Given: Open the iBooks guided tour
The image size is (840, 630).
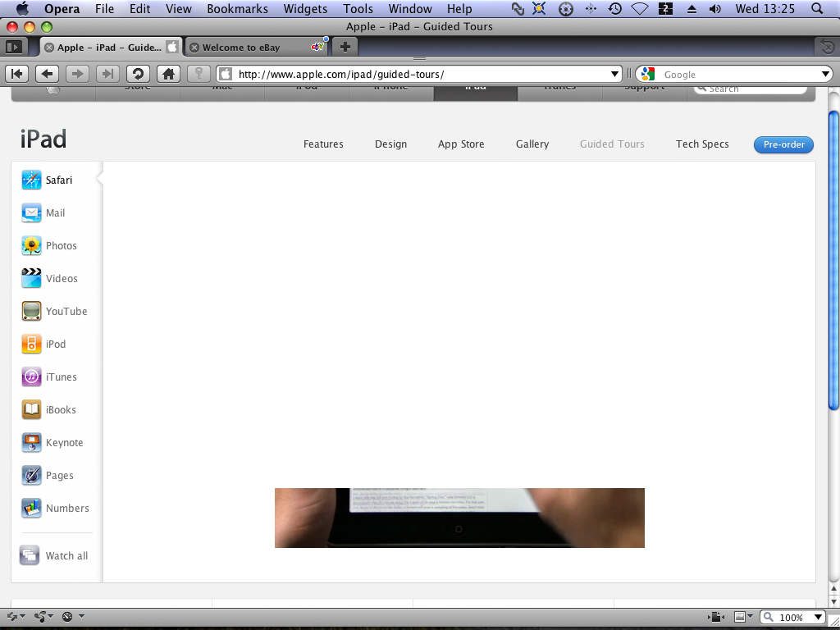Looking at the screenshot, I should point(48,410).
